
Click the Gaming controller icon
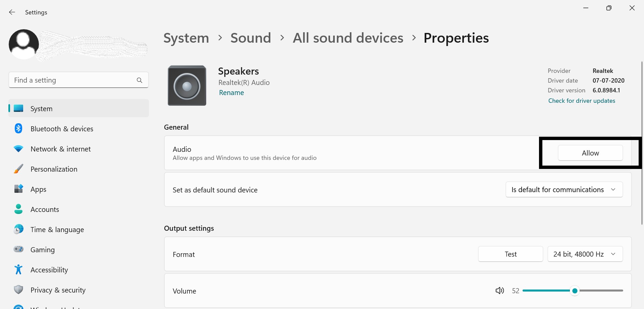pyautogui.click(x=18, y=249)
